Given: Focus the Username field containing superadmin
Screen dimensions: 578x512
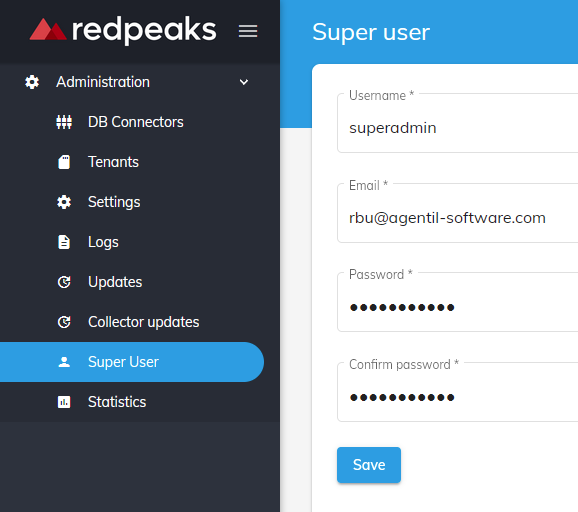Looking at the screenshot, I should [x=457, y=123].
